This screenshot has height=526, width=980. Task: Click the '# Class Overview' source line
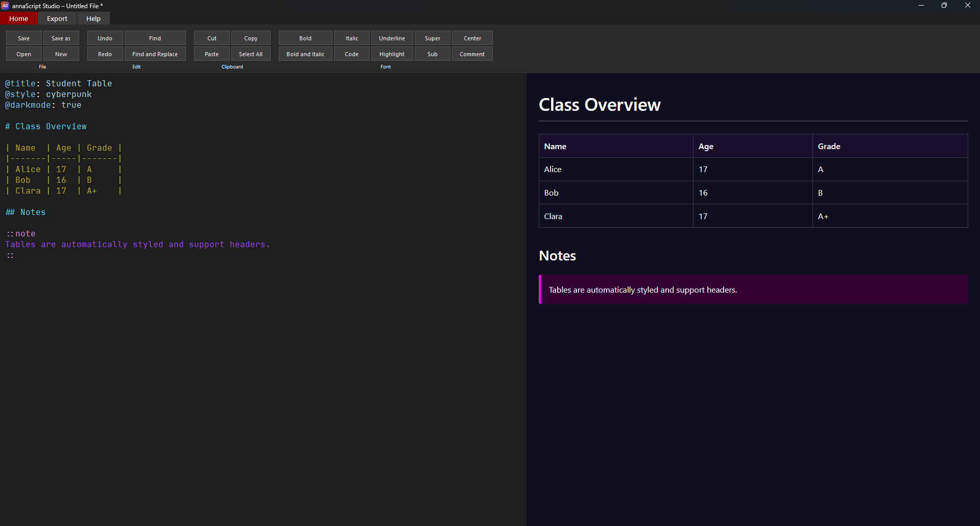(46, 127)
